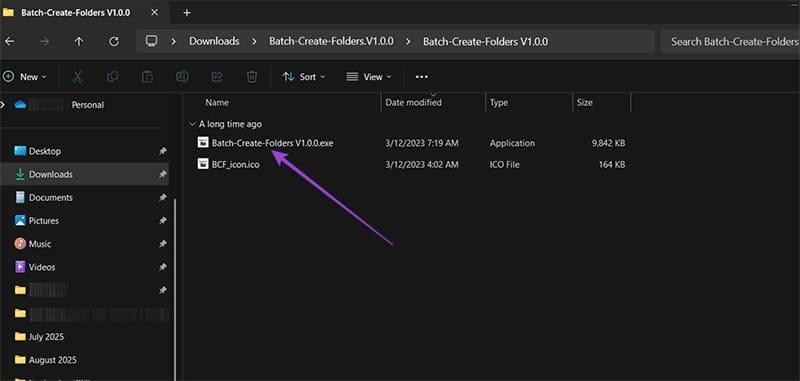Click the This PC monitor icon in address bar
800x381 pixels.
[151, 41]
